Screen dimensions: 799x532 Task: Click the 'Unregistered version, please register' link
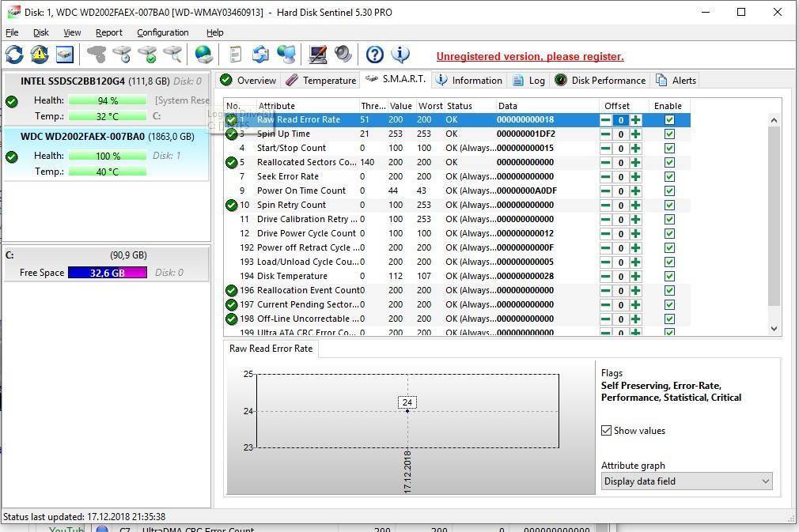(530, 57)
